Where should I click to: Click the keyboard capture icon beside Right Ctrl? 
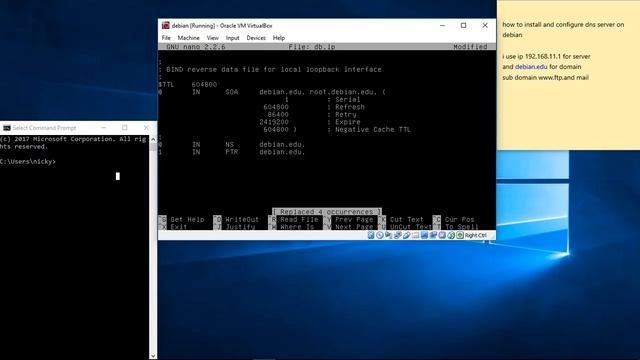[x=460, y=235]
